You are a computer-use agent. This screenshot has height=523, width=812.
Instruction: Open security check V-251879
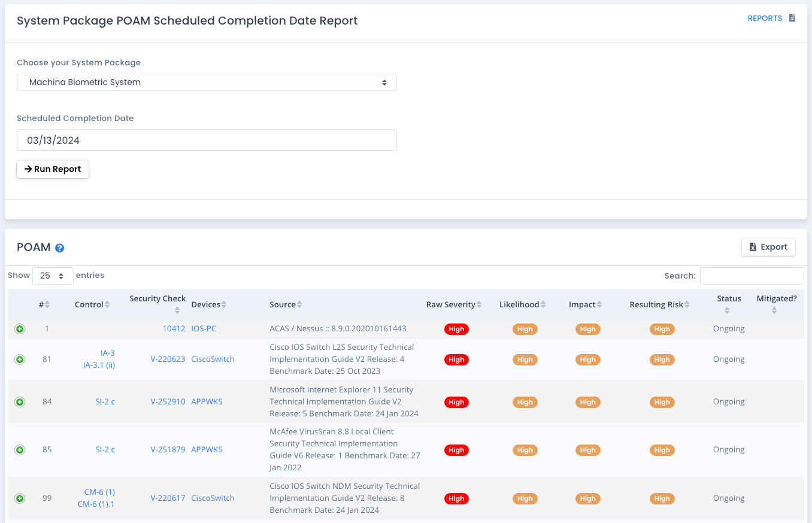point(168,449)
